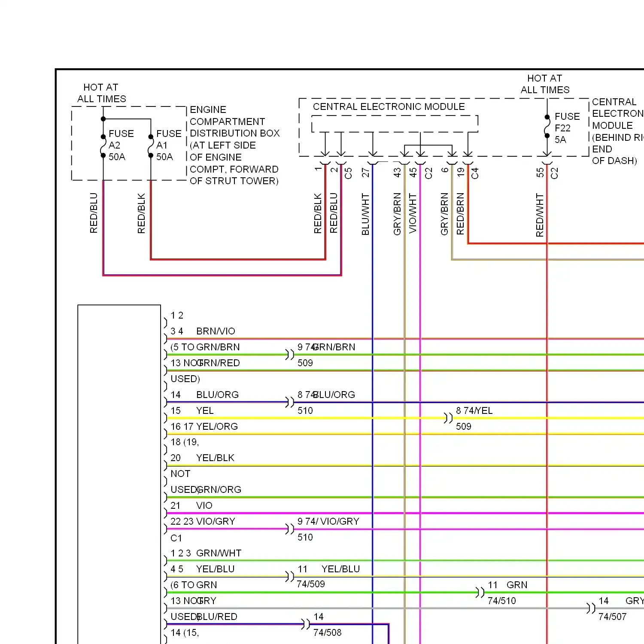The image size is (644, 644).
Task: Click the 74/509 reference under YEL/BLU
Action: tap(311, 584)
